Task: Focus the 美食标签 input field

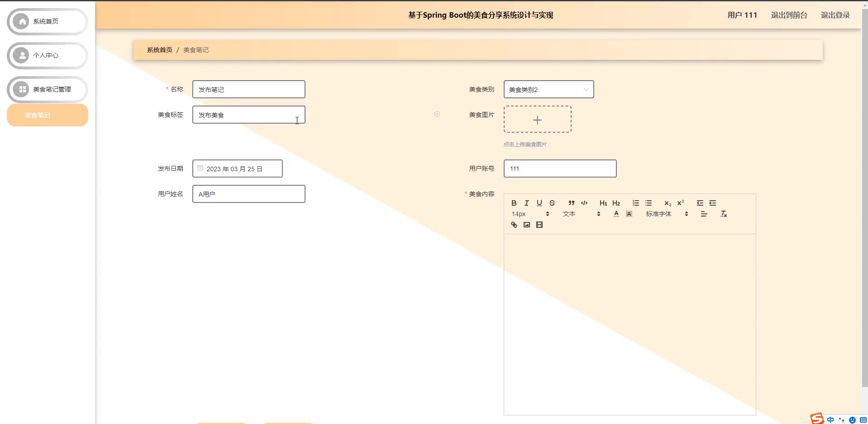Action: click(x=248, y=115)
